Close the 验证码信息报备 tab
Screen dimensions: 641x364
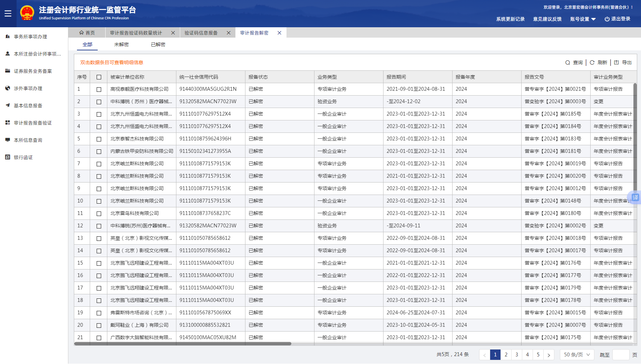coord(229,33)
